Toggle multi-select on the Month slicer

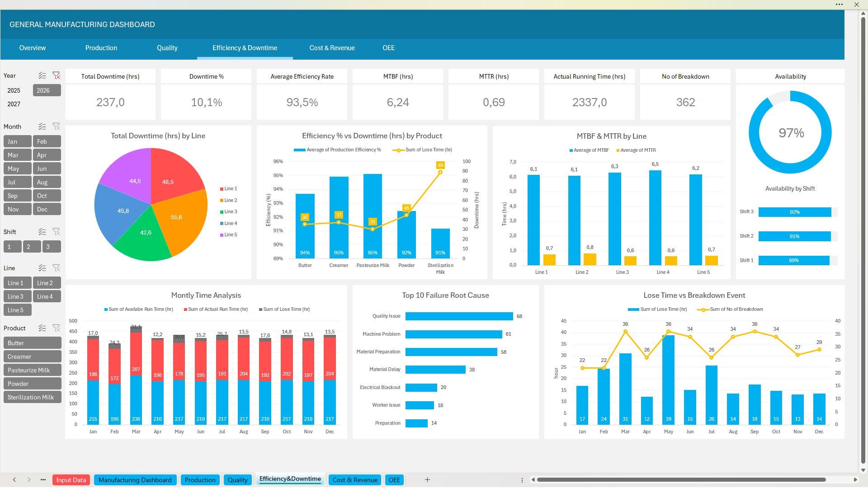(42, 127)
